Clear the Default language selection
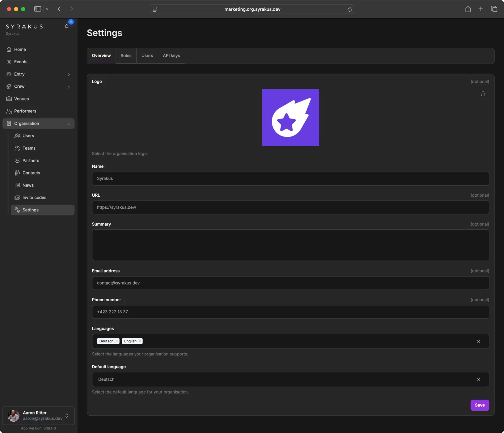504x433 pixels. 478,379
